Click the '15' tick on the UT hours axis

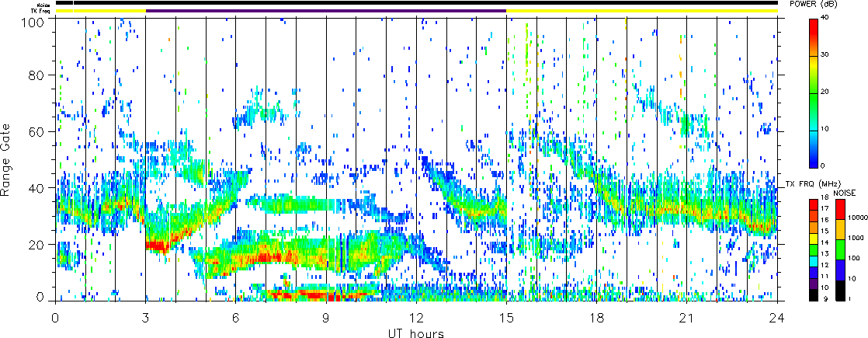click(x=506, y=318)
